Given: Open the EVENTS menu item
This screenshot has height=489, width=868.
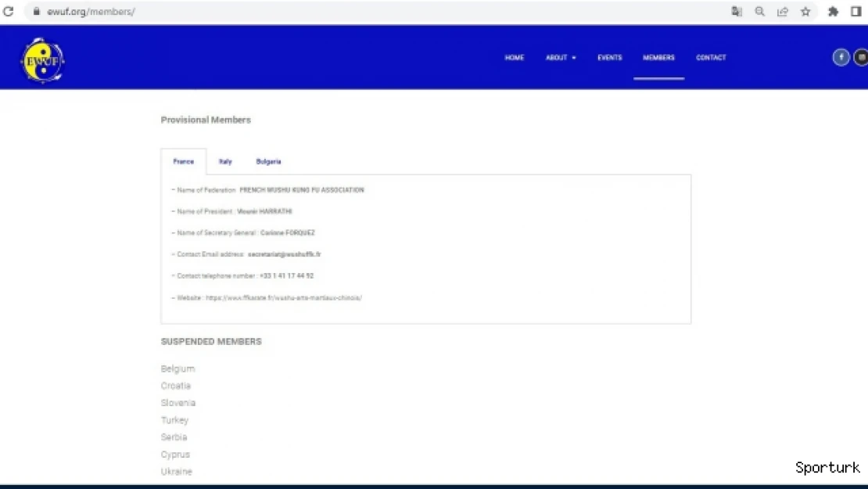Looking at the screenshot, I should (x=609, y=58).
